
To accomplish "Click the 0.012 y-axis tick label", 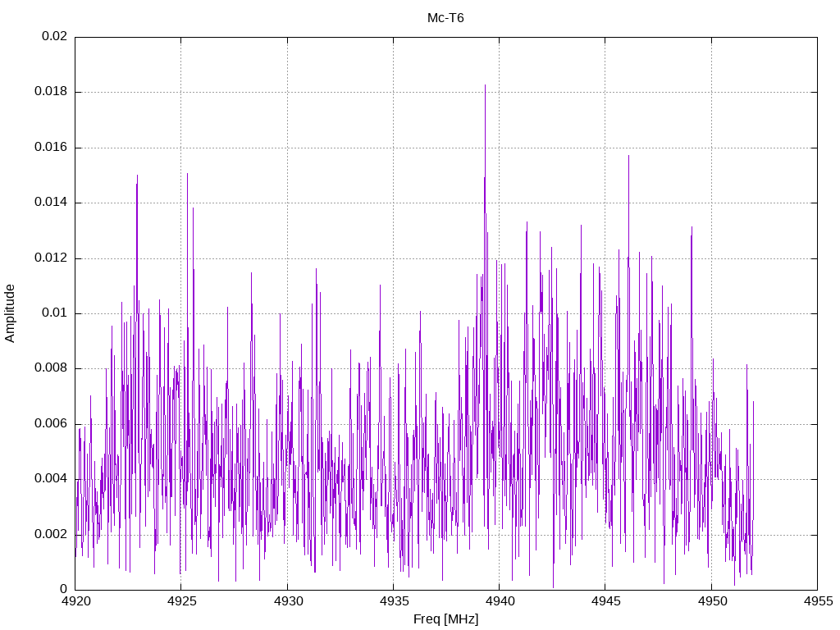I will pyautogui.click(x=51, y=258).
